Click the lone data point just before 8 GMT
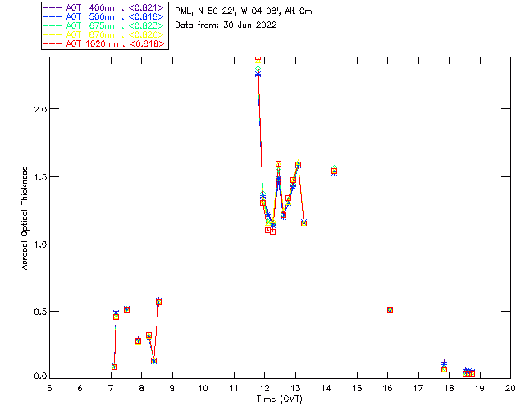Image resolution: width=525 pixels, height=420 pixels. [138, 340]
